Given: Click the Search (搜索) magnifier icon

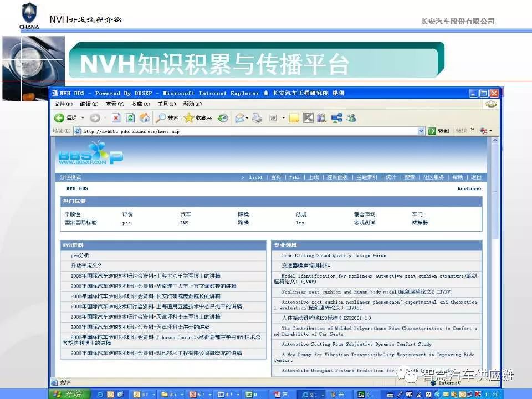Looking at the screenshot, I should (x=161, y=117).
